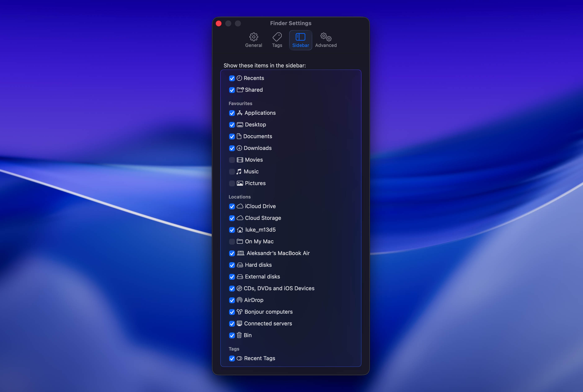
Task: Uncheck the Shared checkbox
Action: coord(232,90)
